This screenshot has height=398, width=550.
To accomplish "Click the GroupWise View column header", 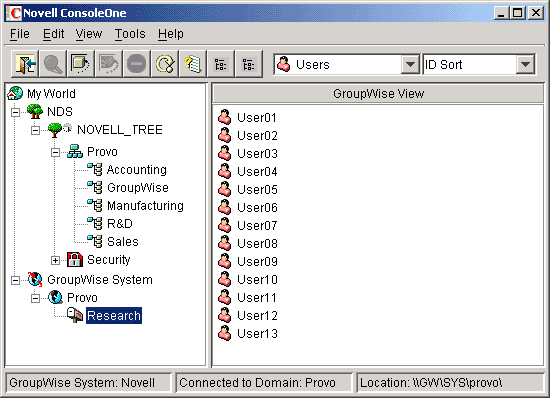I will [x=378, y=94].
